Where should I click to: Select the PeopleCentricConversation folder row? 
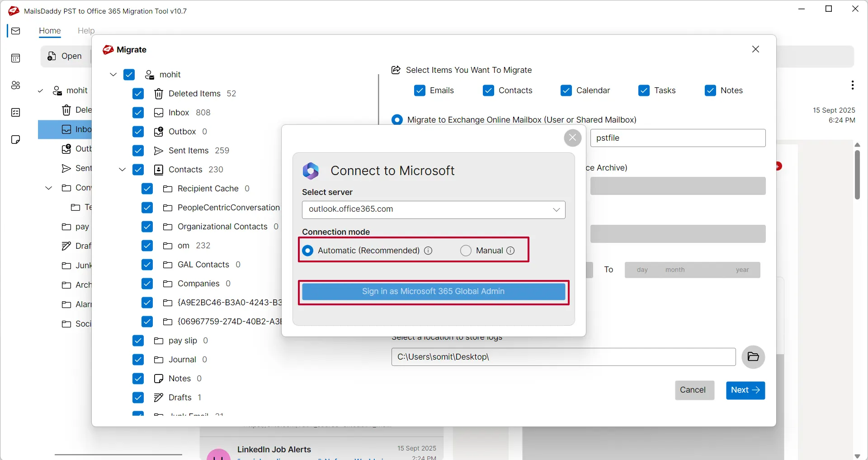point(221,208)
